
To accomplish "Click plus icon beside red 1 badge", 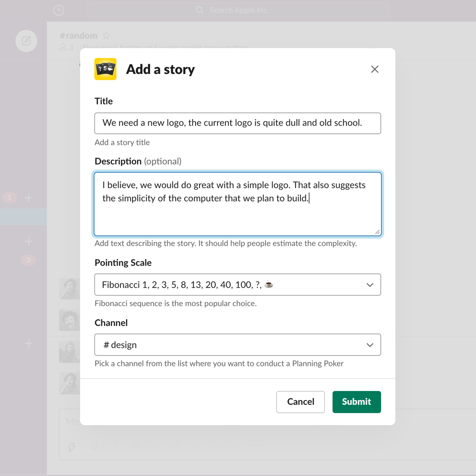I will point(29,198).
